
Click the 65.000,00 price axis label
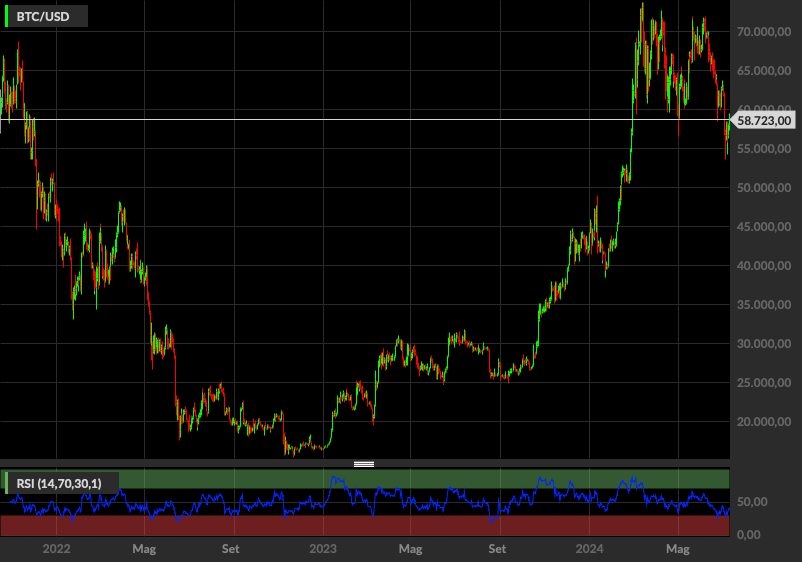764,71
